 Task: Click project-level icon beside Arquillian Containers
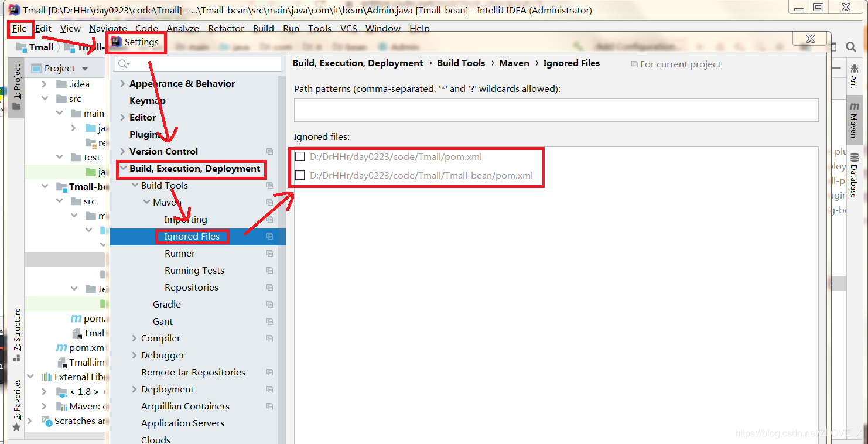pyautogui.click(x=269, y=407)
